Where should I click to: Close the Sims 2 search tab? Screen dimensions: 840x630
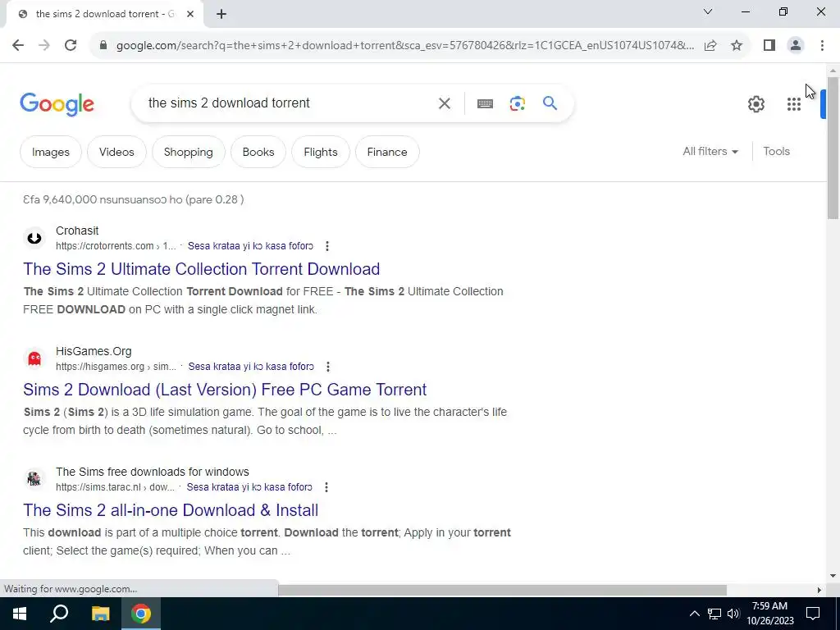click(190, 15)
